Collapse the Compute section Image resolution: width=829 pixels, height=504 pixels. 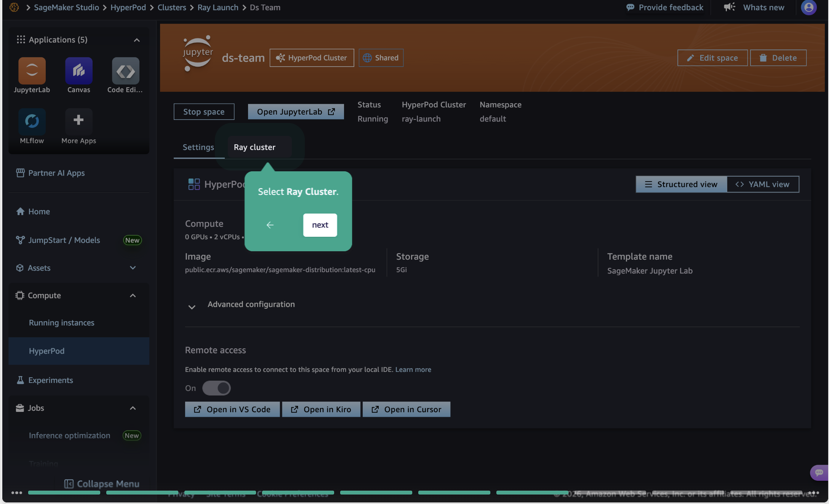(133, 296)
